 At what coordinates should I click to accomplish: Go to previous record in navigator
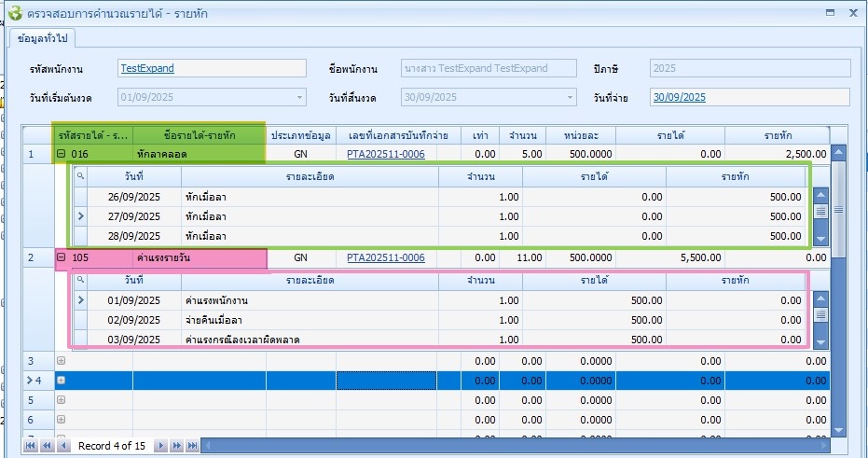(63, 446)
